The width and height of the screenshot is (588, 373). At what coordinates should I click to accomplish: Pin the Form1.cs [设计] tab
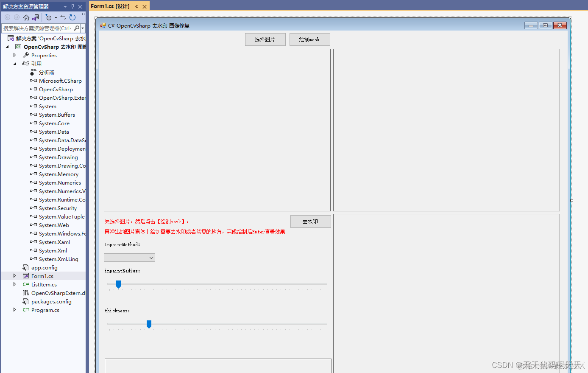tap(137, 6)
